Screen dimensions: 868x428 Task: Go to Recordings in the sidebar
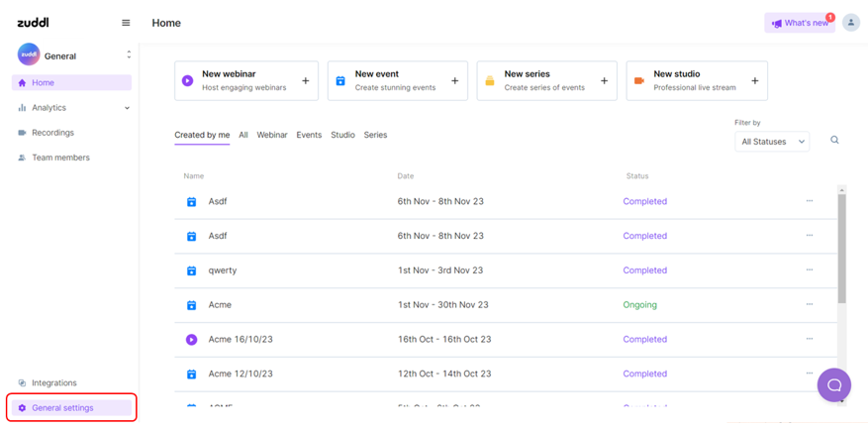[52, 133]
